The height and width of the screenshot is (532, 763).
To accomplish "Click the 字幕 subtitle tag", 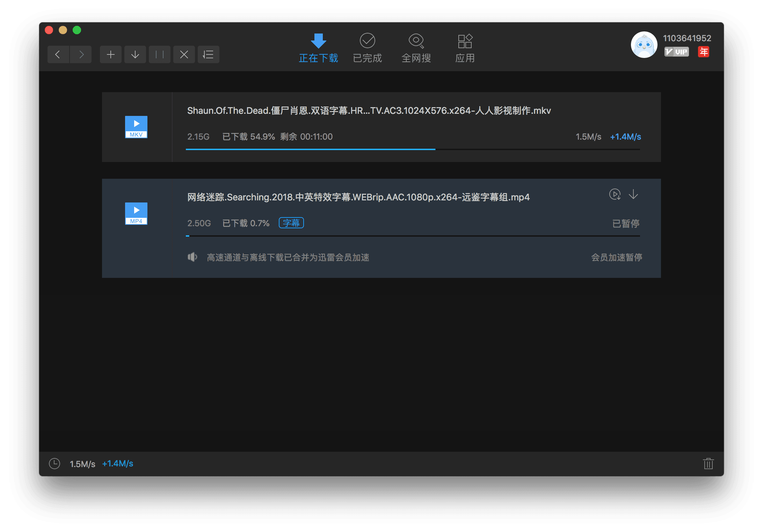I will [291, 223].
